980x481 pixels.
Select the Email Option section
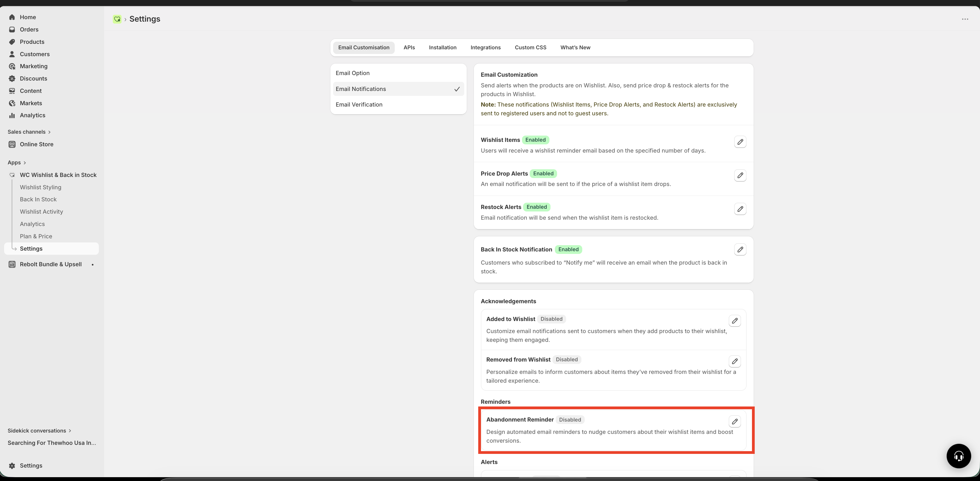398,73
